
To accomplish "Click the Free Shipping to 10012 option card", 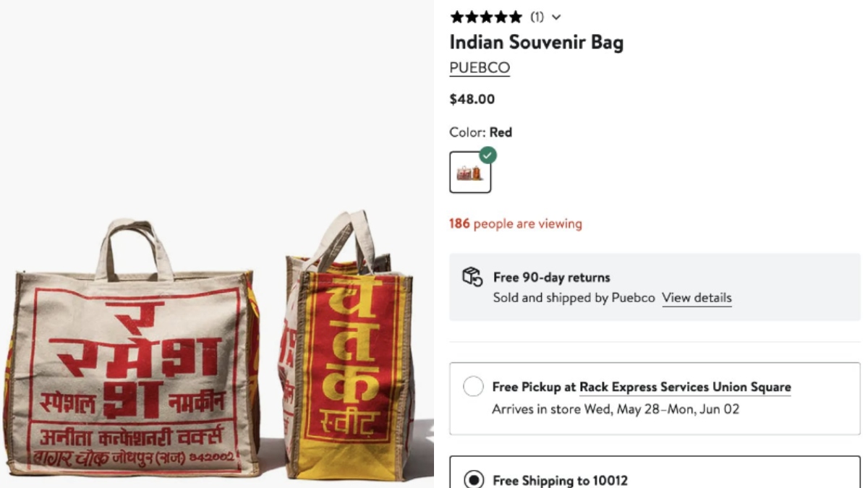I will [x=655, y=472].
